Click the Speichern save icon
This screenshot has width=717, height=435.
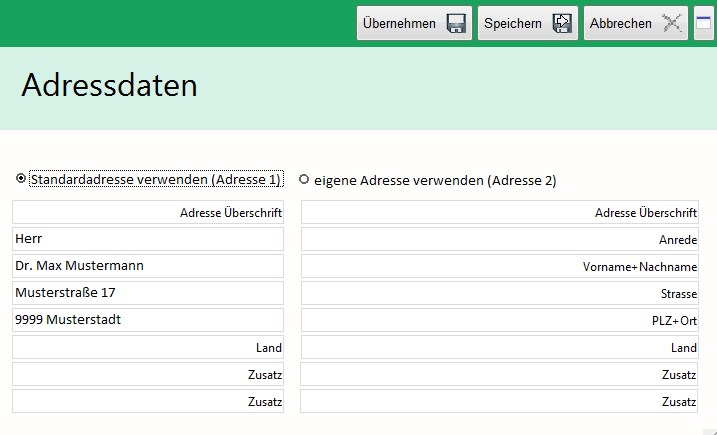click(x=562, y=23)
